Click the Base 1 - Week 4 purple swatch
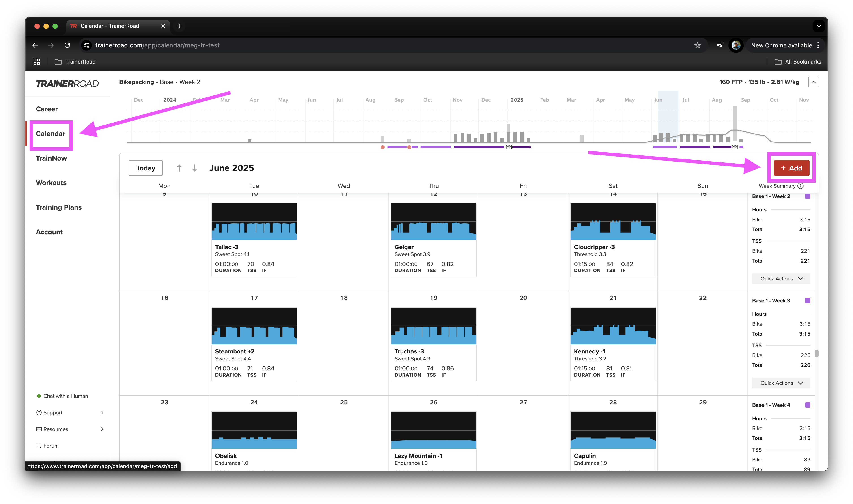 point(808,405)
